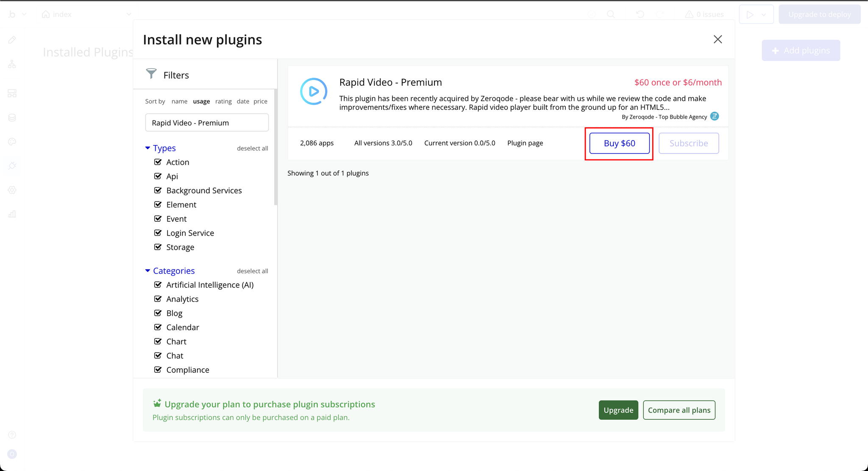Open the Logs chart icon in sidebar
This screenshot has height=471, width=868.
[x=12, y=214]
